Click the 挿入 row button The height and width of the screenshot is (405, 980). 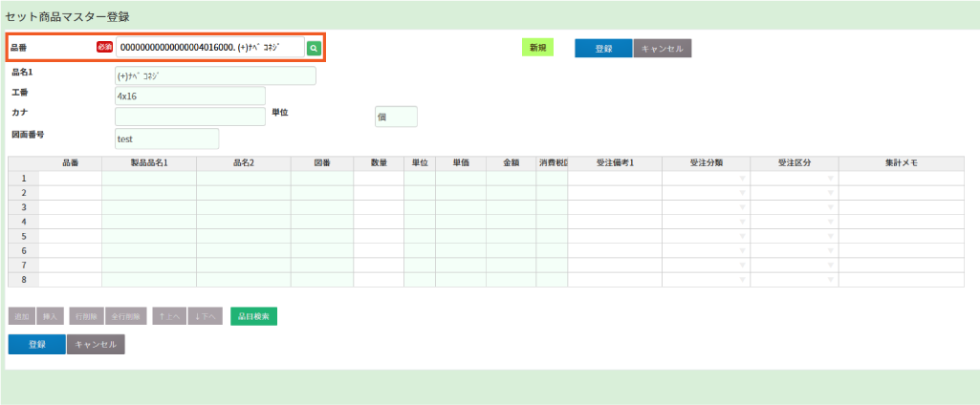(x=51, y=316)
